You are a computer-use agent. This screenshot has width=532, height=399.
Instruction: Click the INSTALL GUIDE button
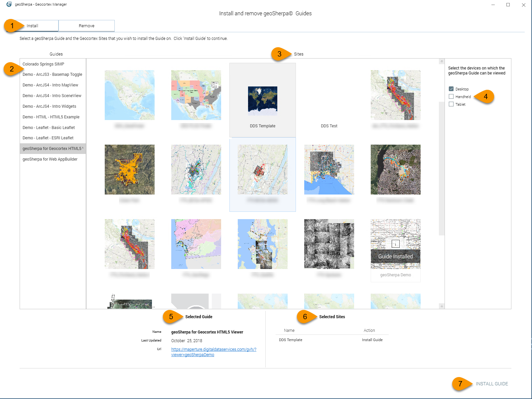click(x=492, y=384)
